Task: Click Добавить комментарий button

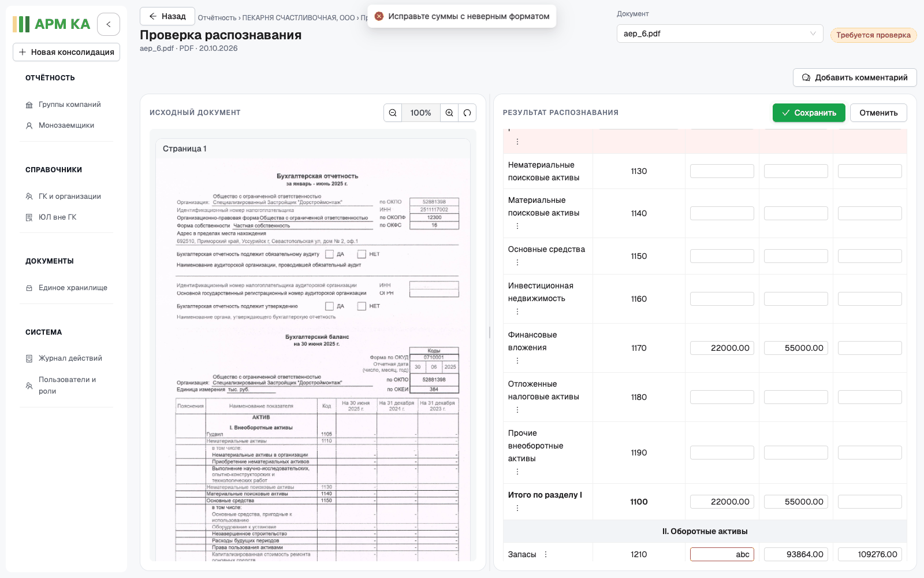Action: click(x=855, y=77)
